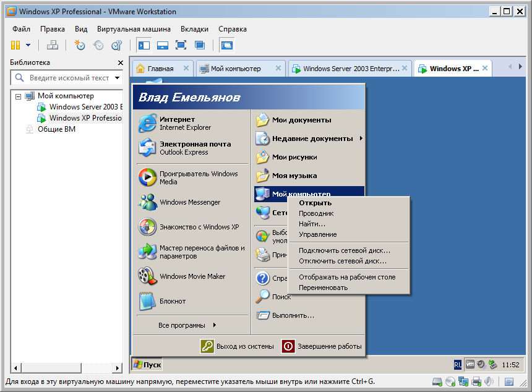Image resolution: width=532 pixels, height=392 pixels.
Task: Open the Виртуальная машина menu
Action: coord(134,29)
